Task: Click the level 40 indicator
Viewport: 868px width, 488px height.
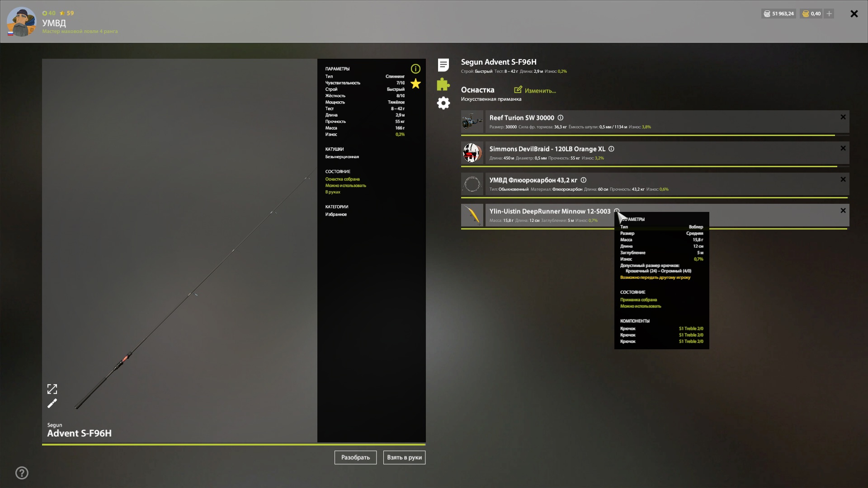Action: point(49,13)
